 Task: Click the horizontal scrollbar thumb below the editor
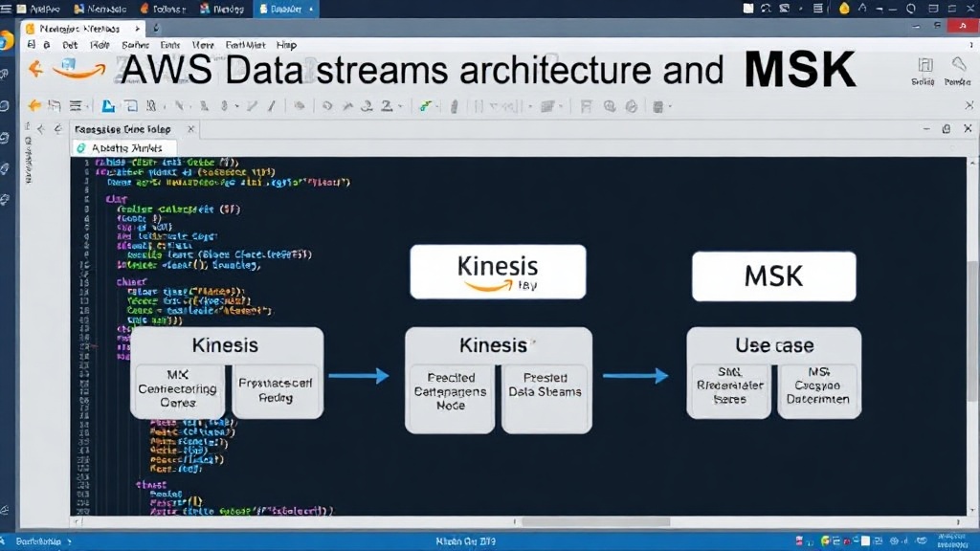coord(595,521)
